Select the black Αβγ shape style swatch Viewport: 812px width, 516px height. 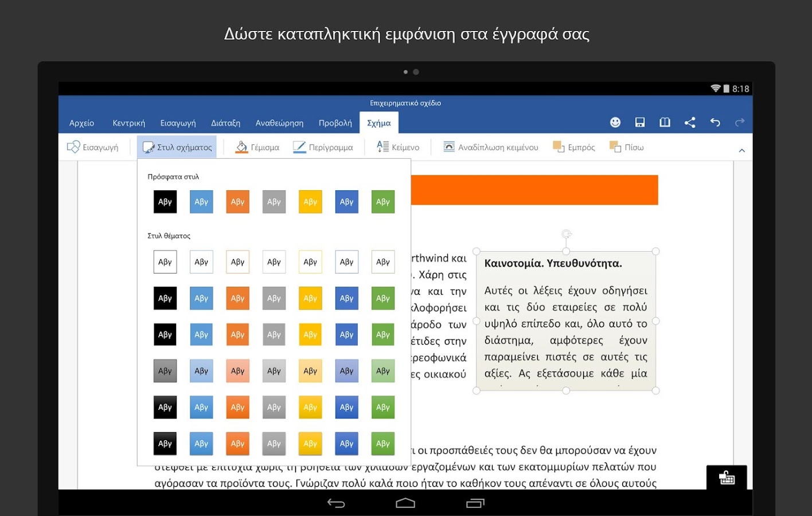coord(165,201)
